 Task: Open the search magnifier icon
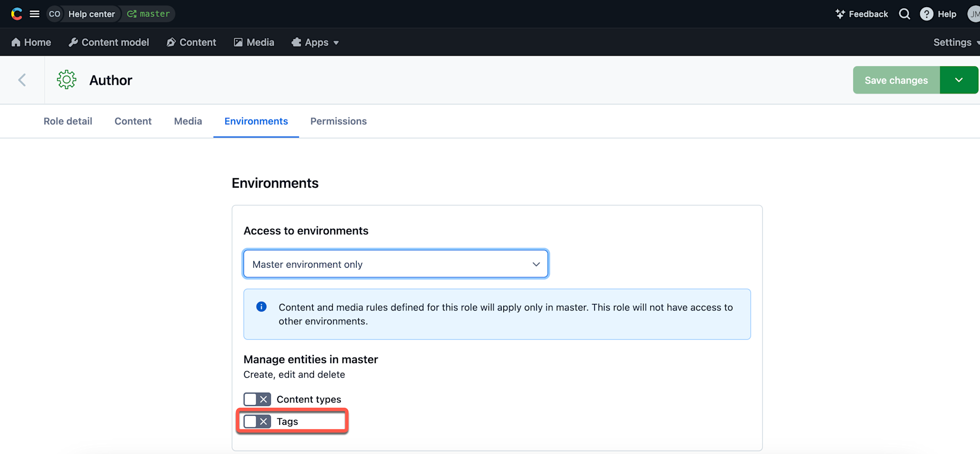pos(904,14)
